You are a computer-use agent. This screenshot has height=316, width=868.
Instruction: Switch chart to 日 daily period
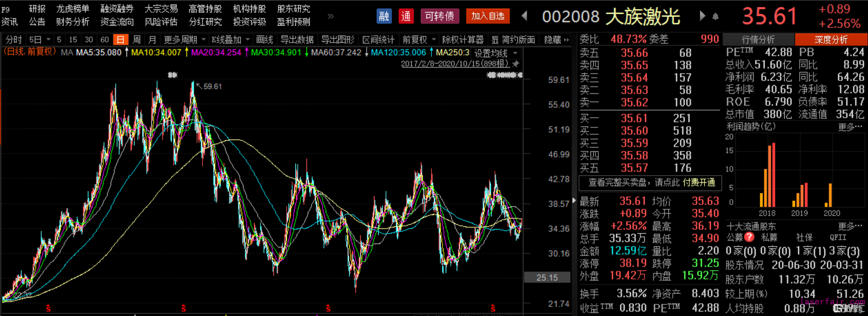[120, 40]
